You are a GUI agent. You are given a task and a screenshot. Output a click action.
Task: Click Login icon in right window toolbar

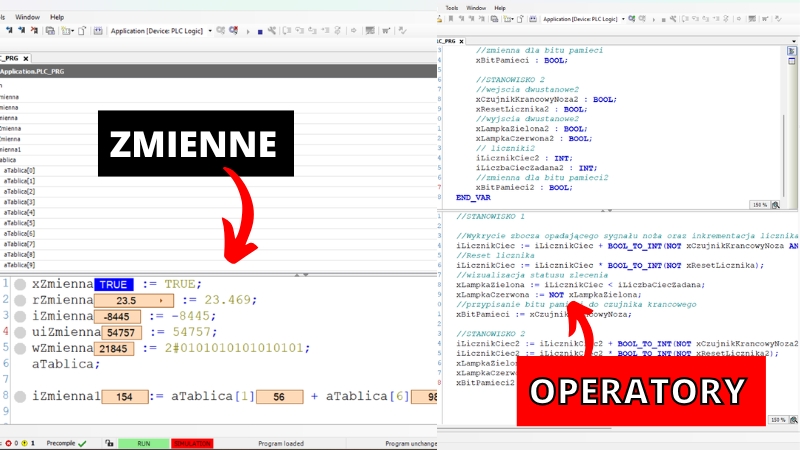point(632,19)
